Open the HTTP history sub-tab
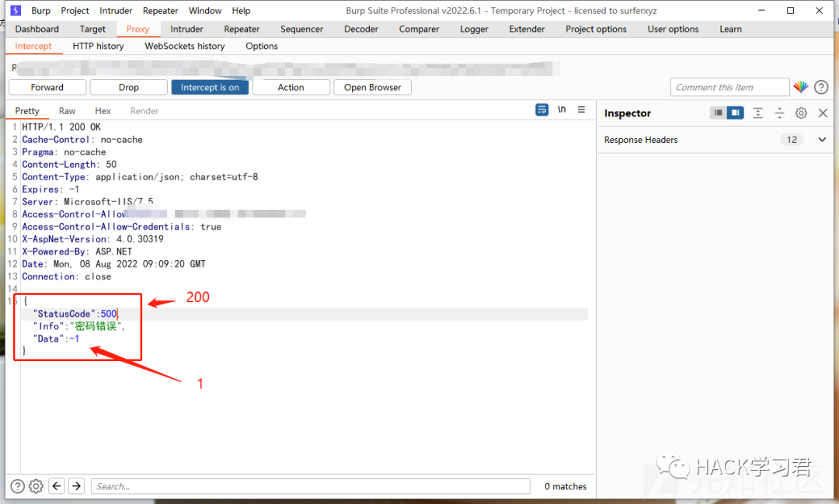Viewport: 839px width, 504px height. [99, 46]
